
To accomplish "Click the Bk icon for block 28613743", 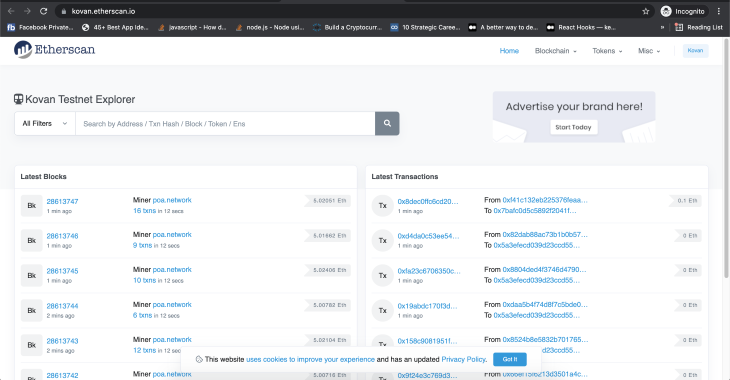I will click(x=32, y=345).
